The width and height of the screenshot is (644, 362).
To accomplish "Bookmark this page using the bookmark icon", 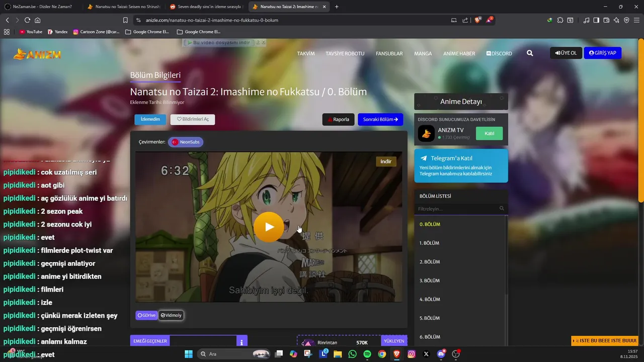I will (125, 20).
